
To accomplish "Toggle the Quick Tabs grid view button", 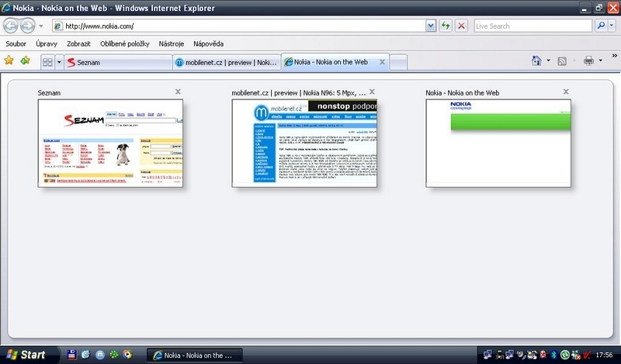I will pos(47,61).
